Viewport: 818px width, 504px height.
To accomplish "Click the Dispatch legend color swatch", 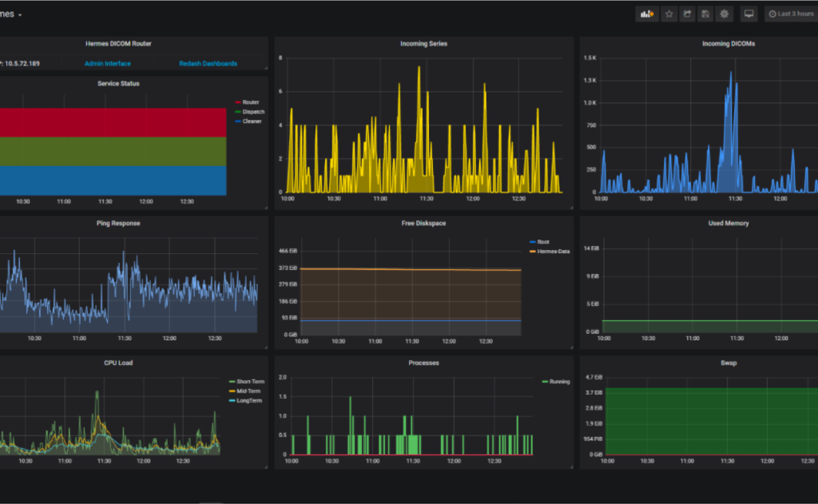I will tap(238, 112).
